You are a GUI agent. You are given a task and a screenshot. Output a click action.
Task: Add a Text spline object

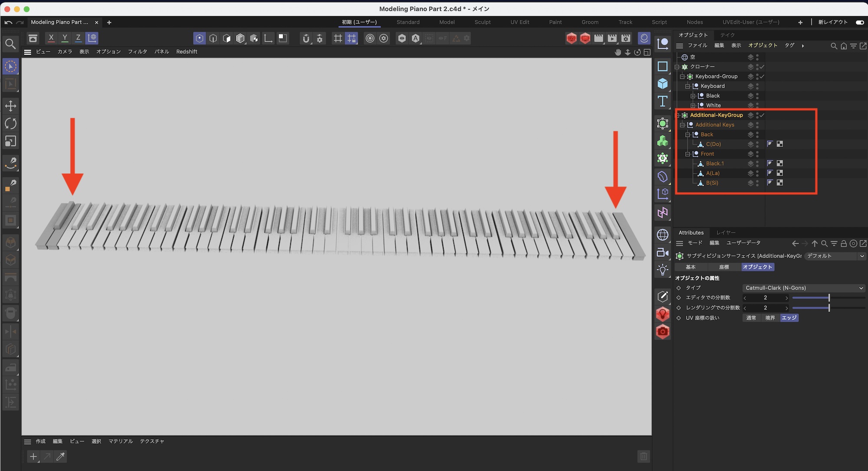coord(662,101)
